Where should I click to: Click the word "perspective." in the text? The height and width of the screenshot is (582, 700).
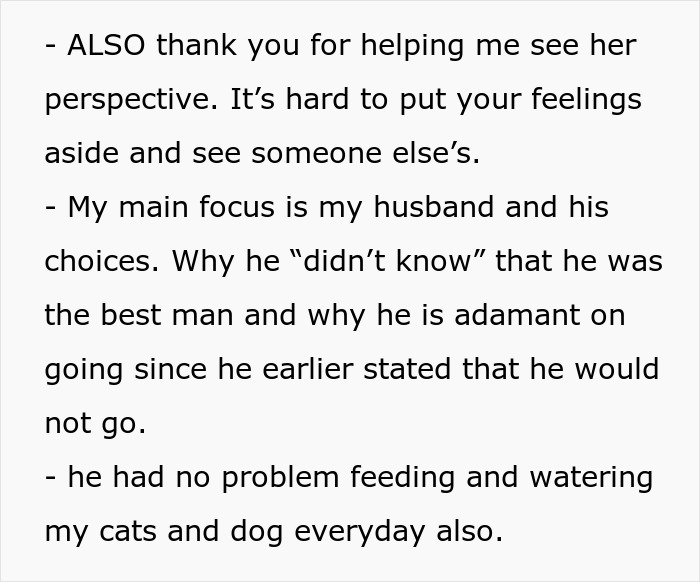coord(132,100)
